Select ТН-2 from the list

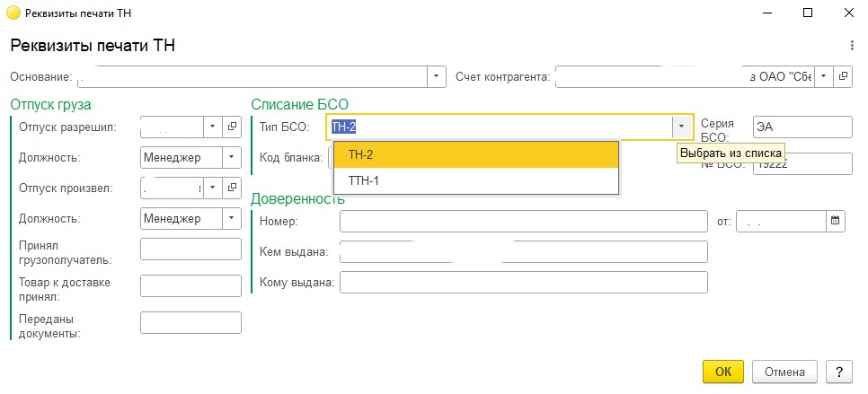[x=475, y=154]
